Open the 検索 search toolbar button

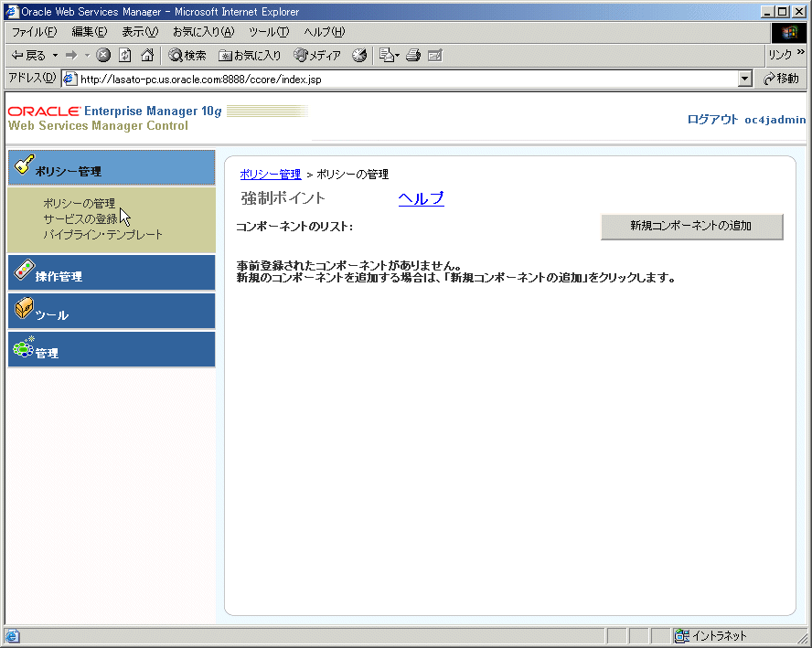click(187, 55)
